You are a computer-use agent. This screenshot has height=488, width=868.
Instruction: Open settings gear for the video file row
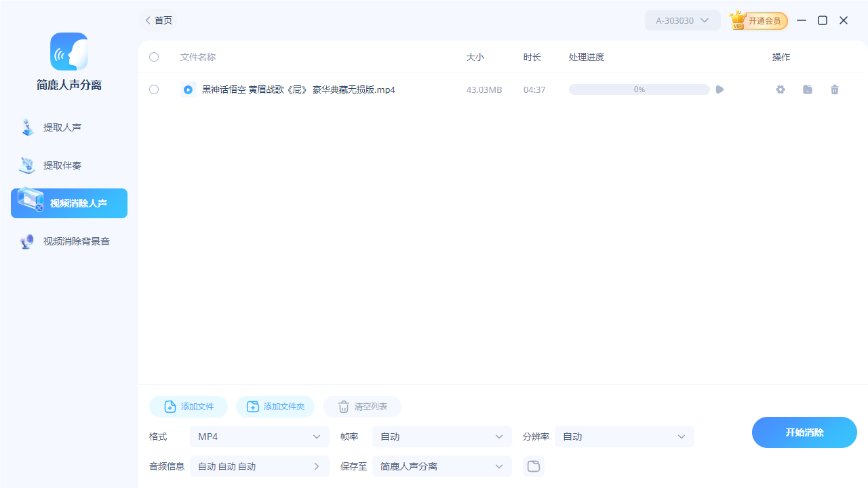tap(780, 89)
